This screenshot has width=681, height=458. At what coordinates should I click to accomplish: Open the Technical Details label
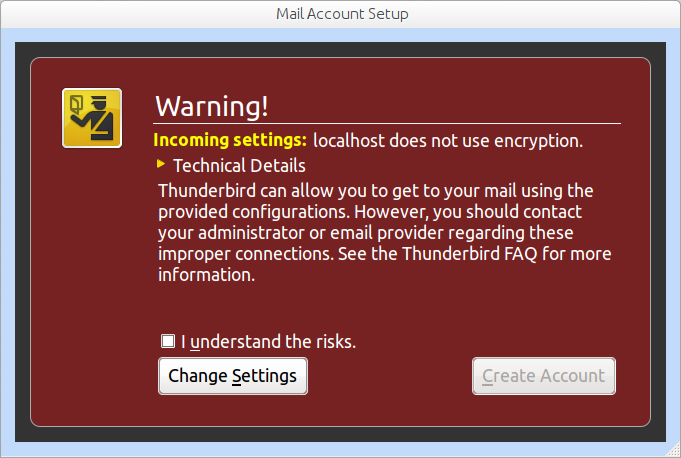click(x=239, y=166)
